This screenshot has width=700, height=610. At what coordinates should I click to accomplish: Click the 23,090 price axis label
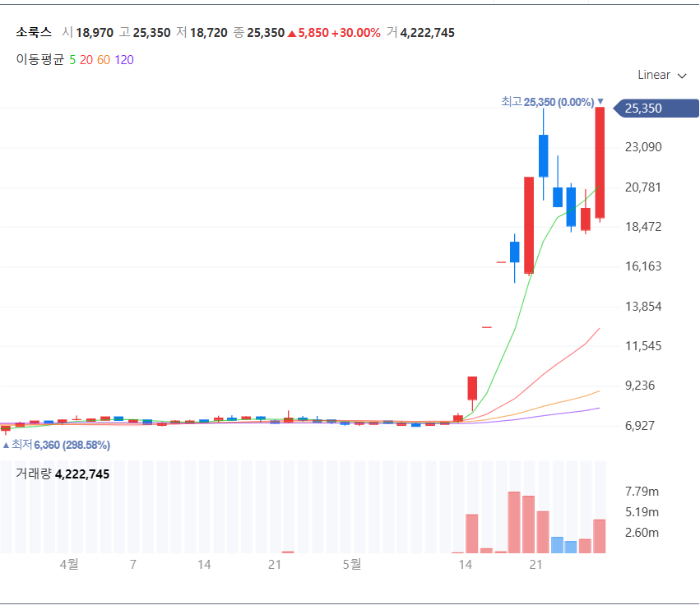[643, 147]
